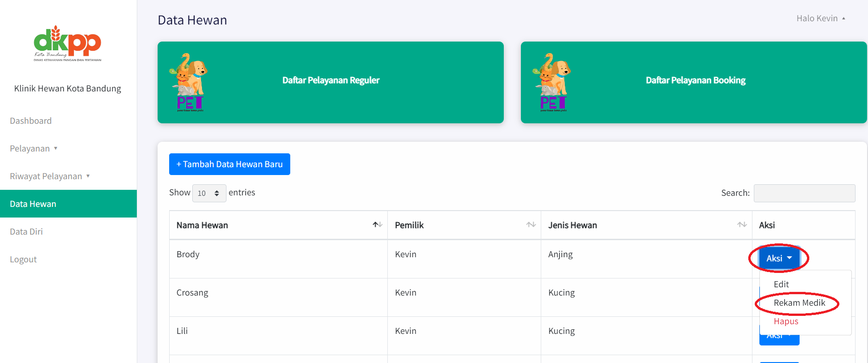Choose Edit from the Aksi menu

tap(781, 284)
